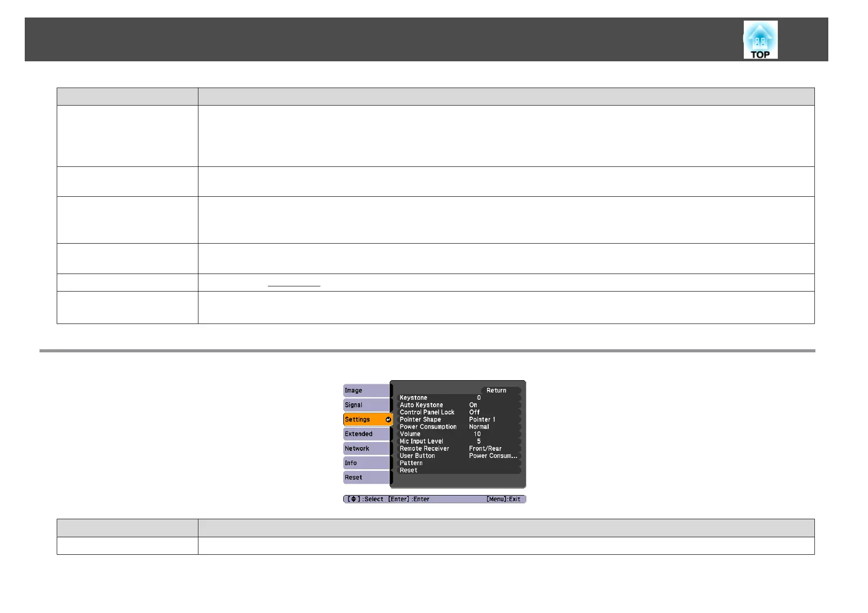868x613 pixels.
Task: Select the highlighted Settings menu tab
Action: (368, 419)
